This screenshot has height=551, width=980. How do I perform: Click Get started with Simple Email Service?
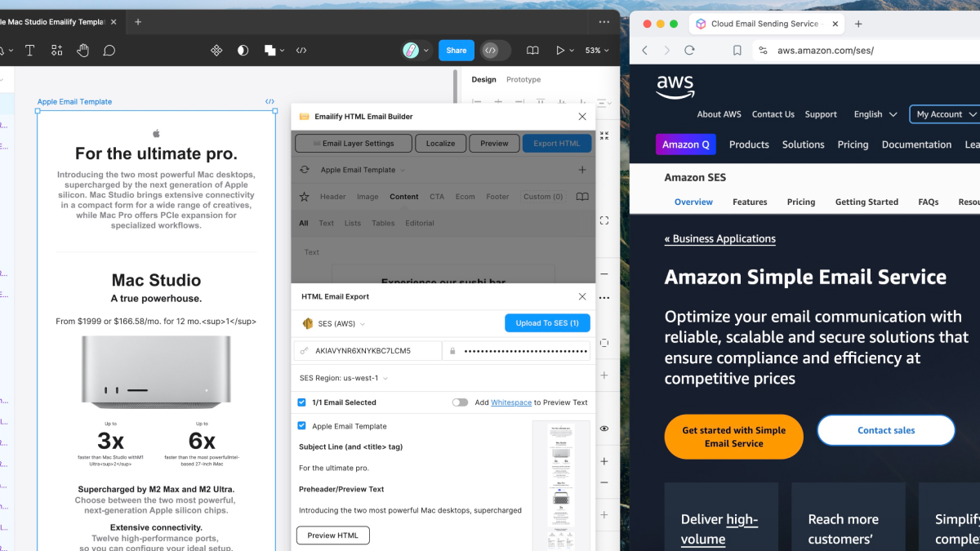734,437
